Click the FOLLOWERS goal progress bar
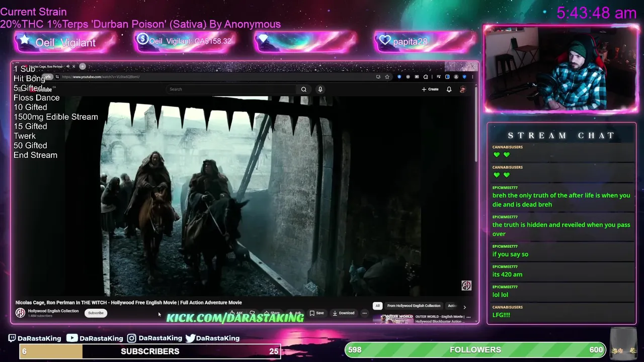 (475, 350)
